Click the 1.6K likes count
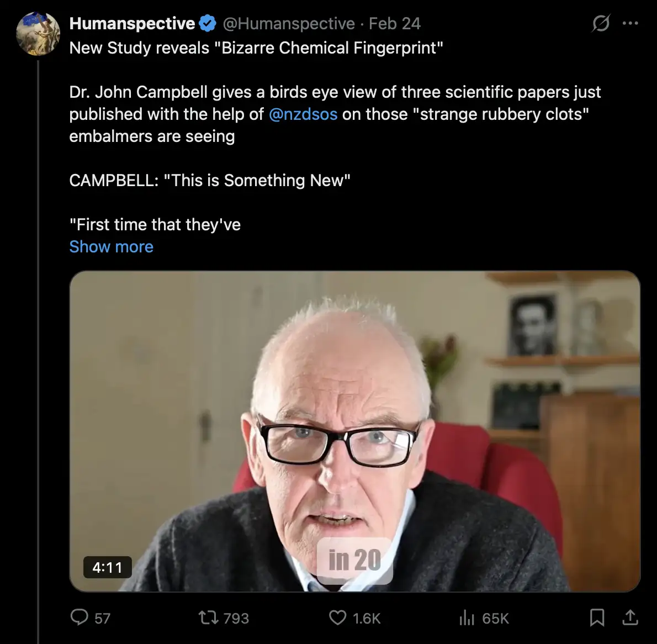This screenshot has height=644, width=657. click(367, 618)
